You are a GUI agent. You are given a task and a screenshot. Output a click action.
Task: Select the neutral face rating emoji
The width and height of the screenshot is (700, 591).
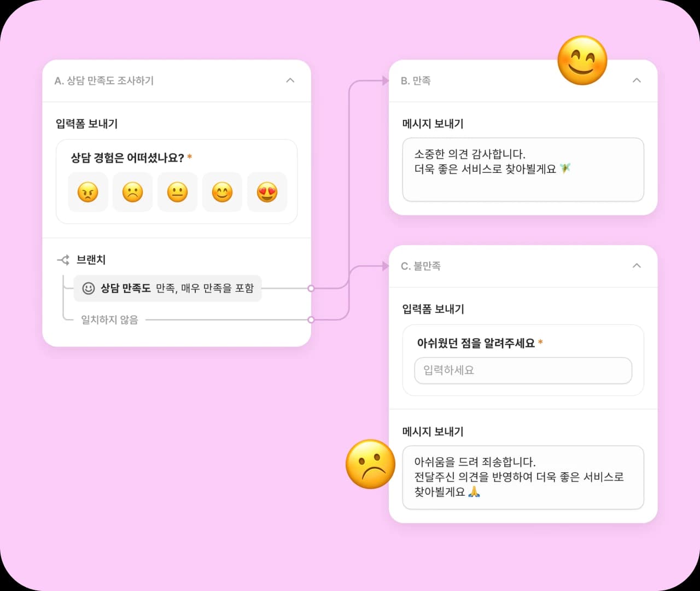pos(177,192)
